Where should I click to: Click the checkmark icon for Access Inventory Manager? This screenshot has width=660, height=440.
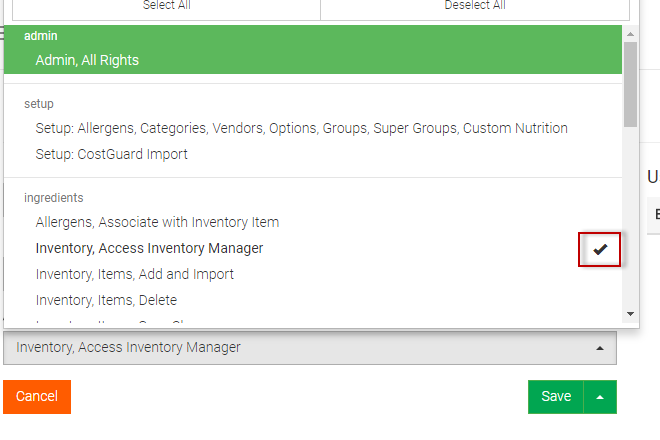600,249
